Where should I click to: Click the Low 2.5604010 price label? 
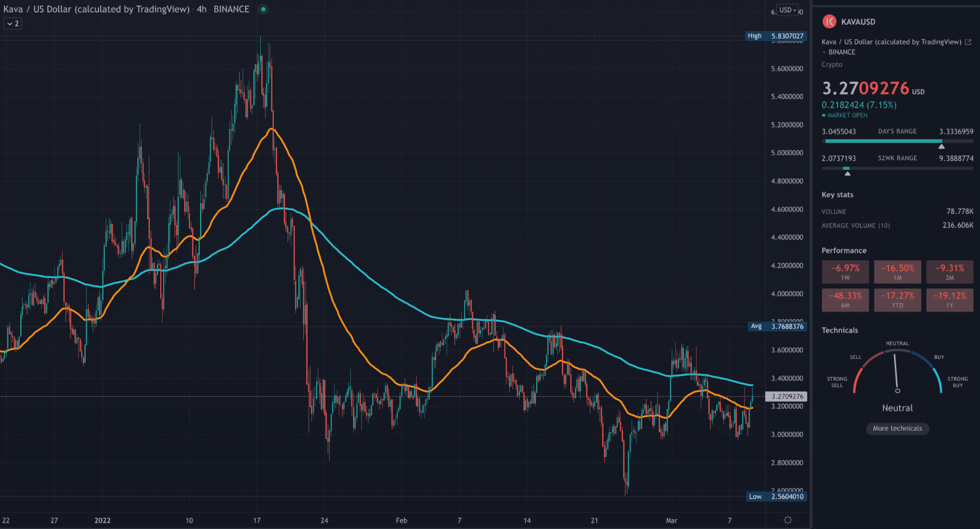pyautogui.click(x=776, y=496)
